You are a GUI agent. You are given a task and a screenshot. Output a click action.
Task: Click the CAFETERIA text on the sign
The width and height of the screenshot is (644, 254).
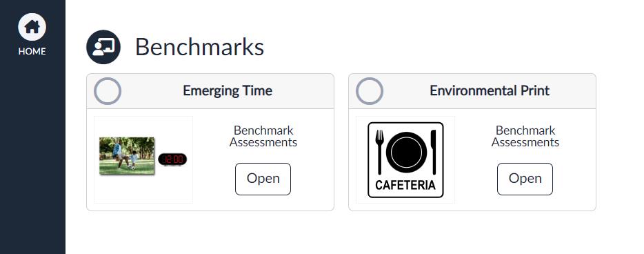[x=405, y=186]
